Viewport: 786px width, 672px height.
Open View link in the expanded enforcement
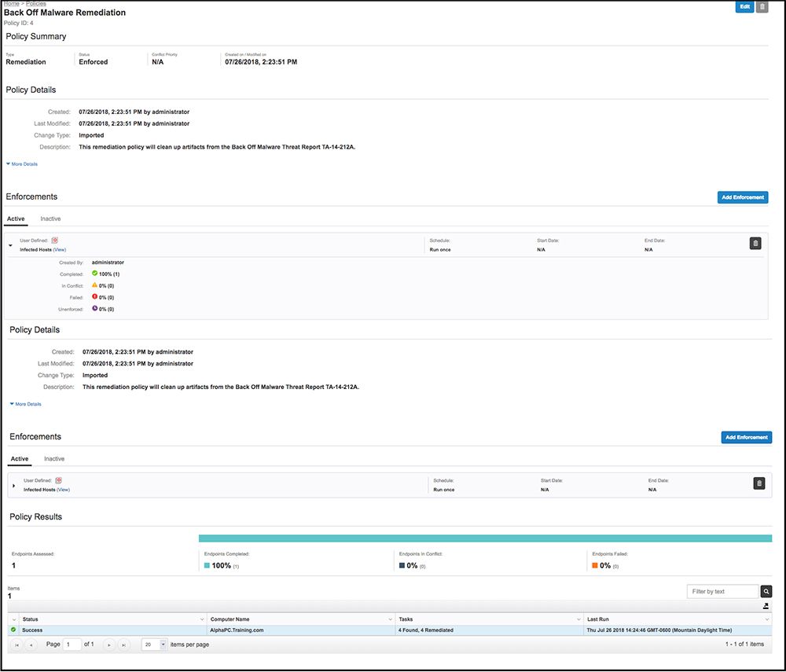59,250
